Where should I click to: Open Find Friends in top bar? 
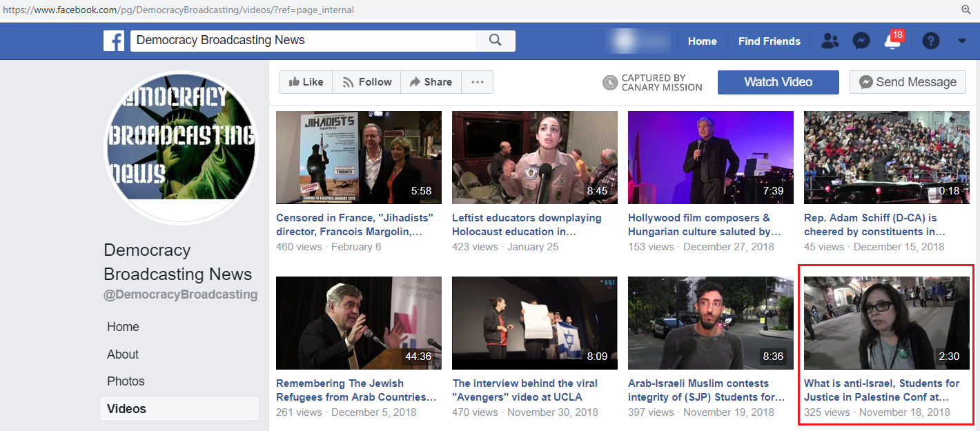tap(770, 41)
